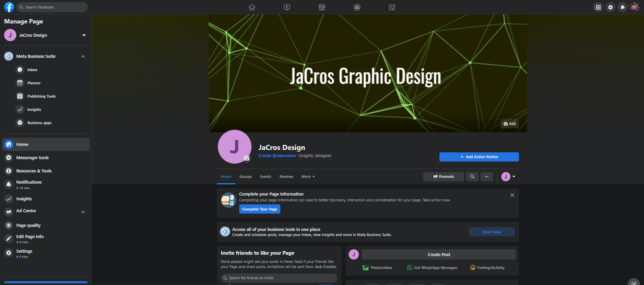The width and height of the screenshot is (644, 285).
Task: Open Resources & Tools in sidebar
Action: click(x=46, y=171)
